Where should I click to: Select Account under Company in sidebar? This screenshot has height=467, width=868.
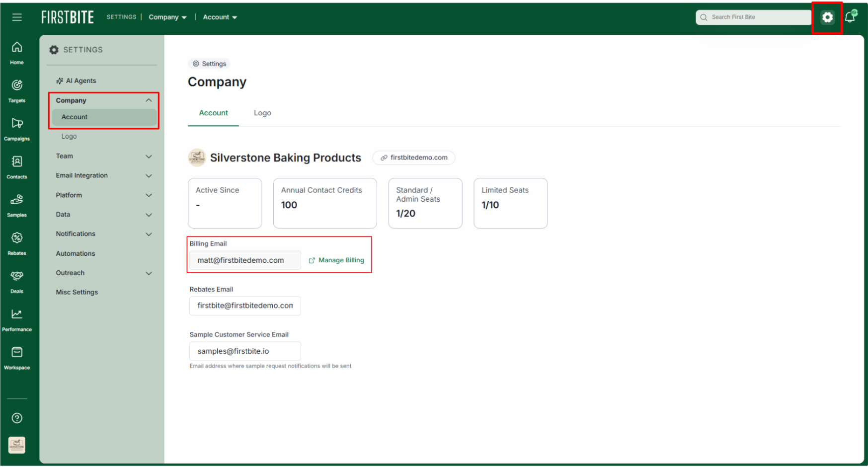coord(104,117)
